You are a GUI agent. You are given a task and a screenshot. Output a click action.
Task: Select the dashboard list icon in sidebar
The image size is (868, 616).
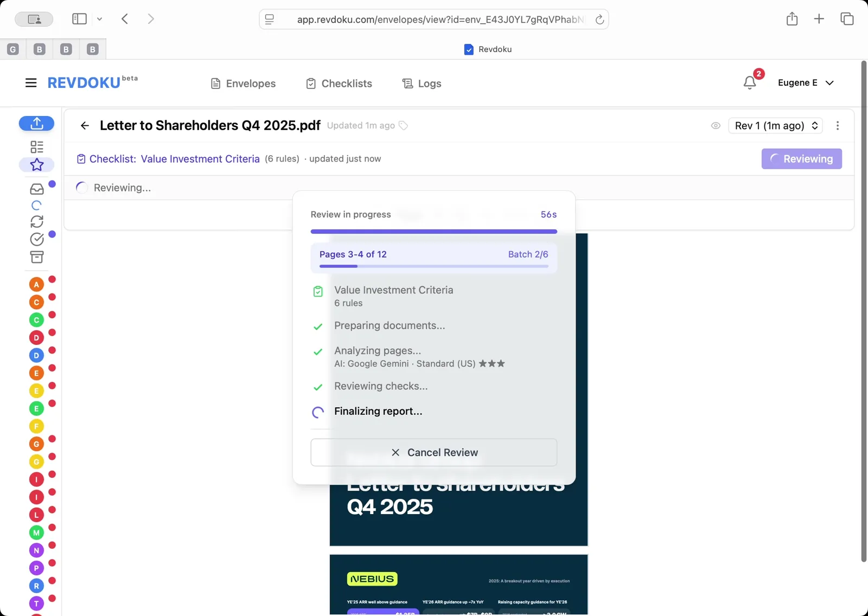point(36,146)
